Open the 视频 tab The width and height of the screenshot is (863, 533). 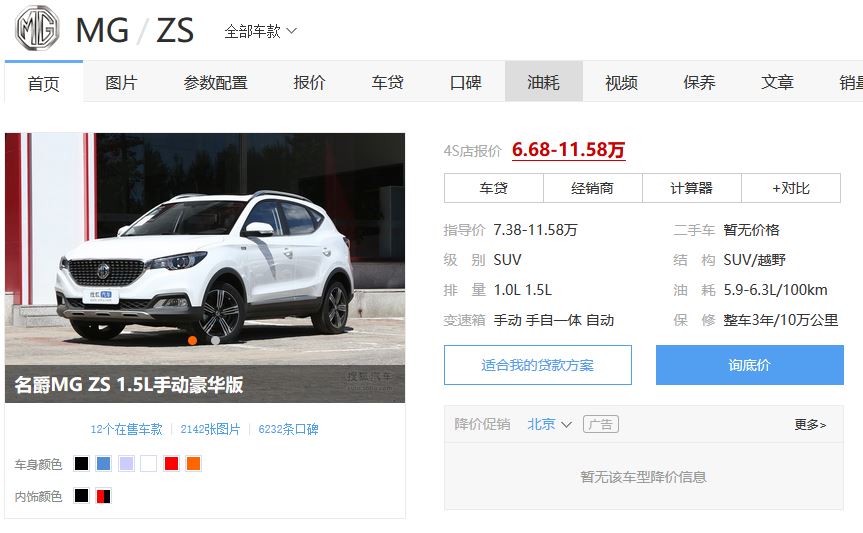coord(621,83)
